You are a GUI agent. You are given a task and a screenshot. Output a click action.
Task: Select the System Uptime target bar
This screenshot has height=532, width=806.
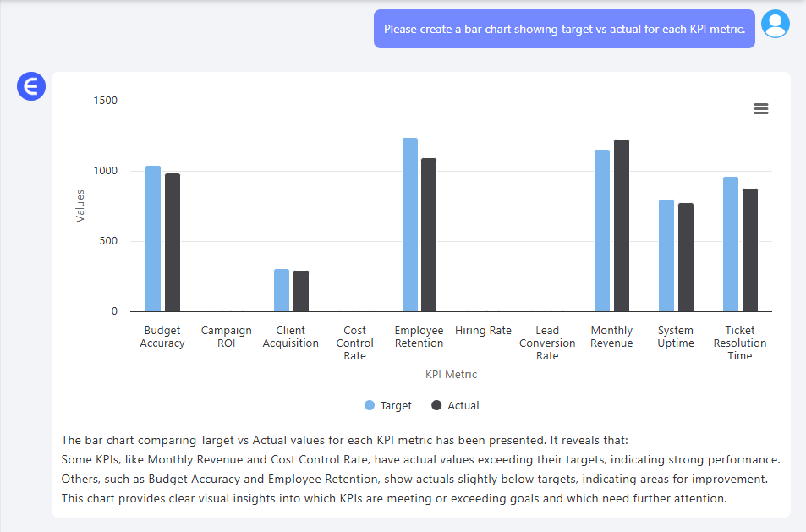pos(666,255)
